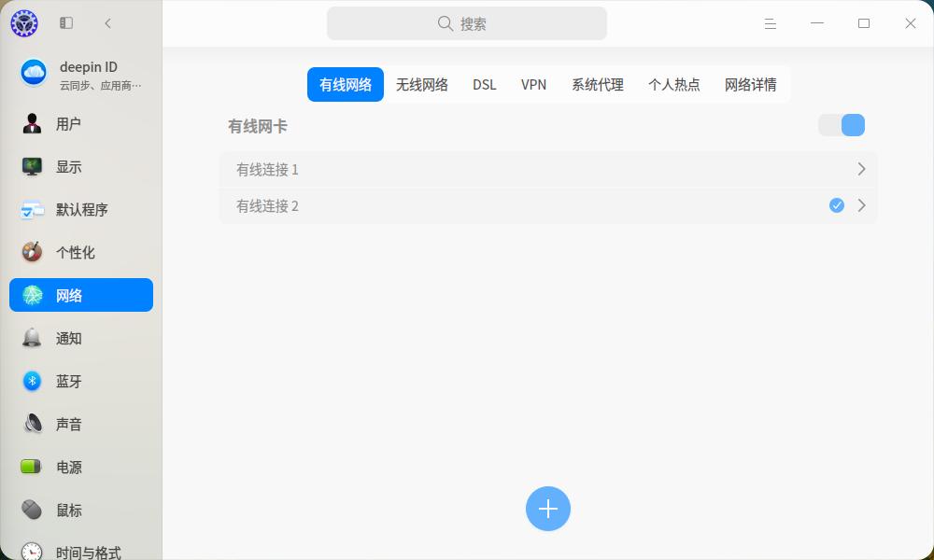Expand 有线连接 2 details chevron
This screenshot has width=934, height=560.
(861, 205)
